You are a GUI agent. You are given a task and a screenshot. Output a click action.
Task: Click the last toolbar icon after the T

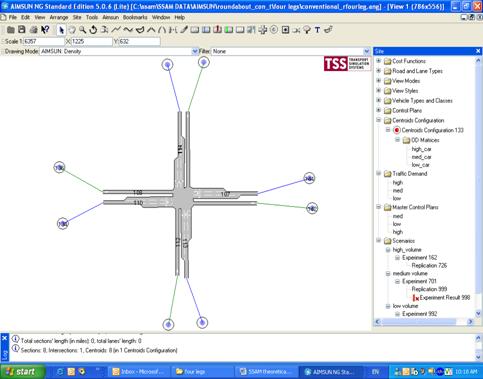[x=328, y=30]
